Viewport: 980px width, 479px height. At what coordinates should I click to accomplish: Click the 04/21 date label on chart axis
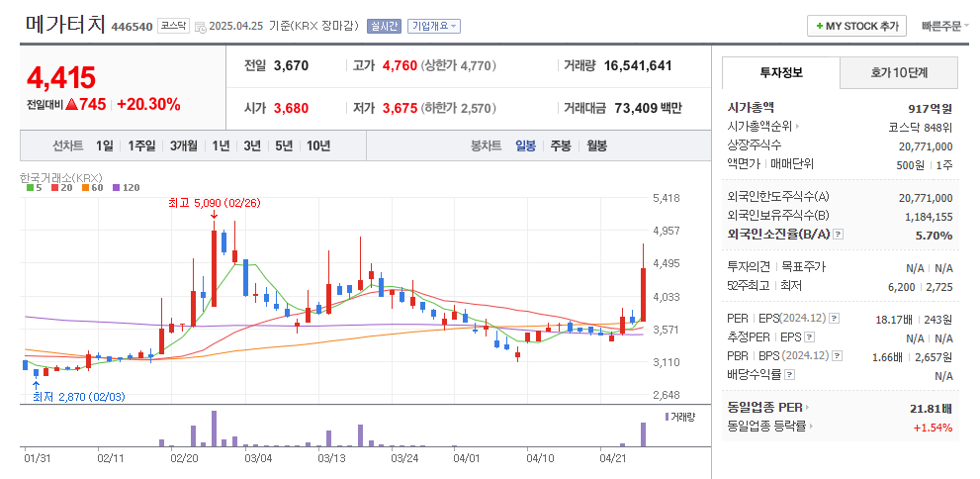(612, 458)
